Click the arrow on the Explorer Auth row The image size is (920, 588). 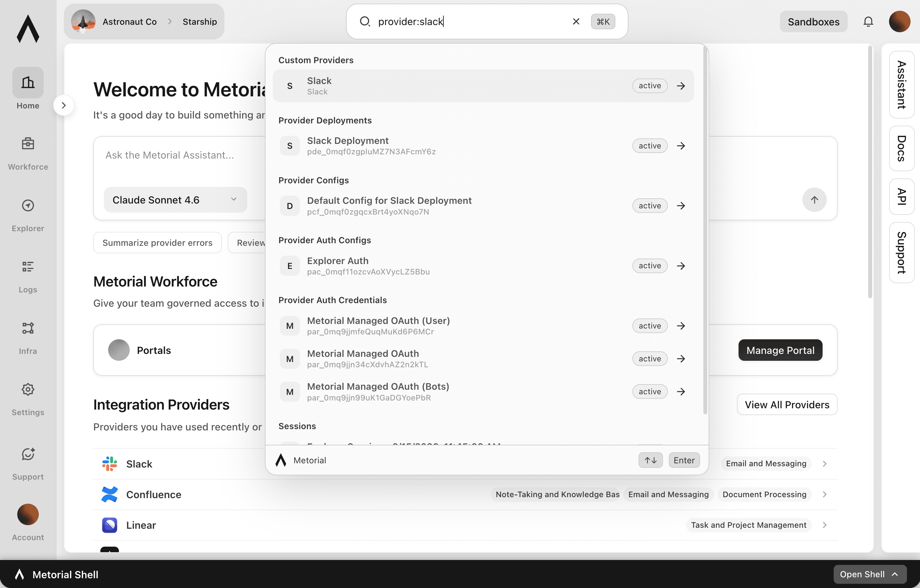[681, 266]
